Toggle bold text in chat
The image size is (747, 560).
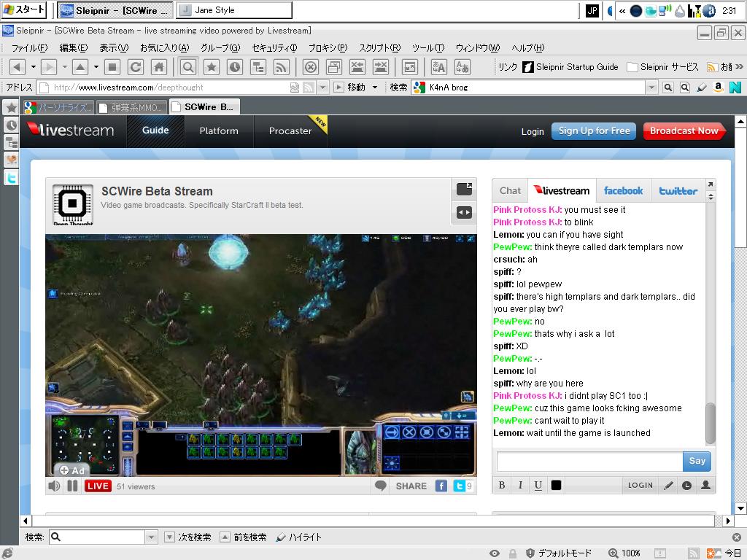point(502,485)
